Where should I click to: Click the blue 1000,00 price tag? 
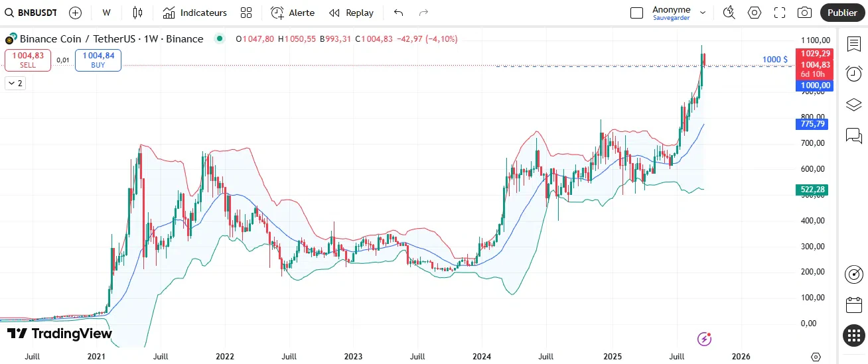tap(816, 86)
